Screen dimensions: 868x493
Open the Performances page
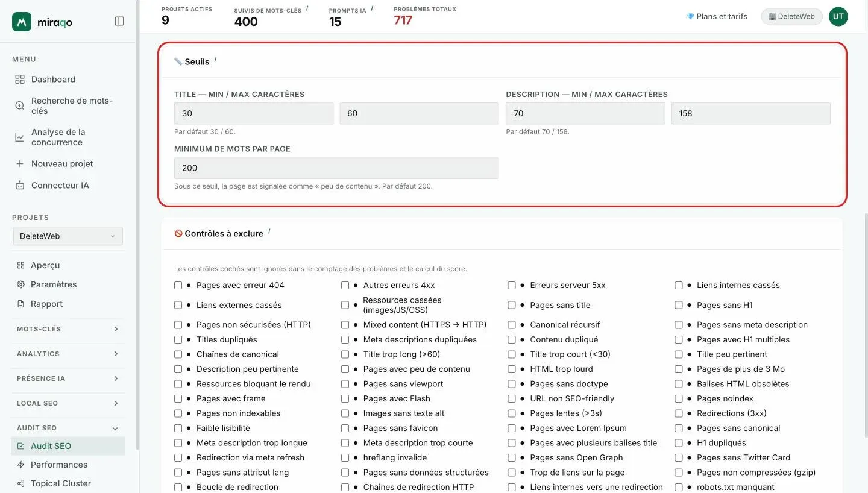pyautogui.click(x=68, y=465)
